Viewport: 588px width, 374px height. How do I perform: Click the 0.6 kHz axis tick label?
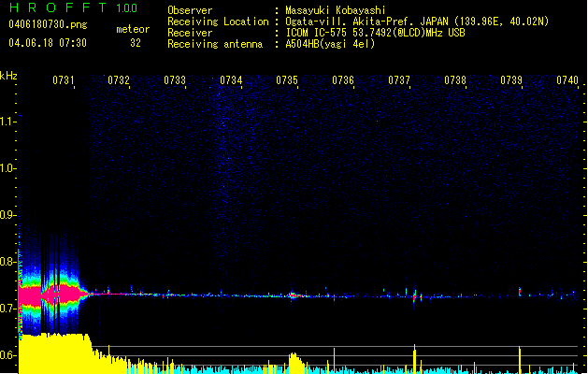pyautogui.click(x=7, y=355)
